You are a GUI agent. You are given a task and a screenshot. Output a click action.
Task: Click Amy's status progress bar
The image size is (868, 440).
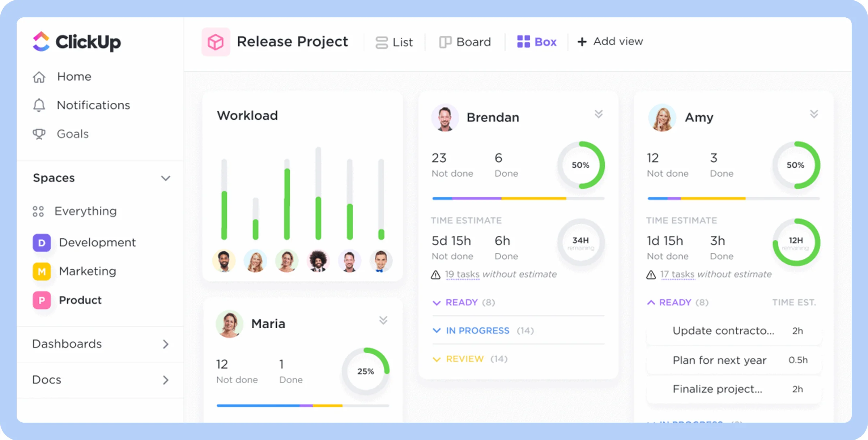733,198
